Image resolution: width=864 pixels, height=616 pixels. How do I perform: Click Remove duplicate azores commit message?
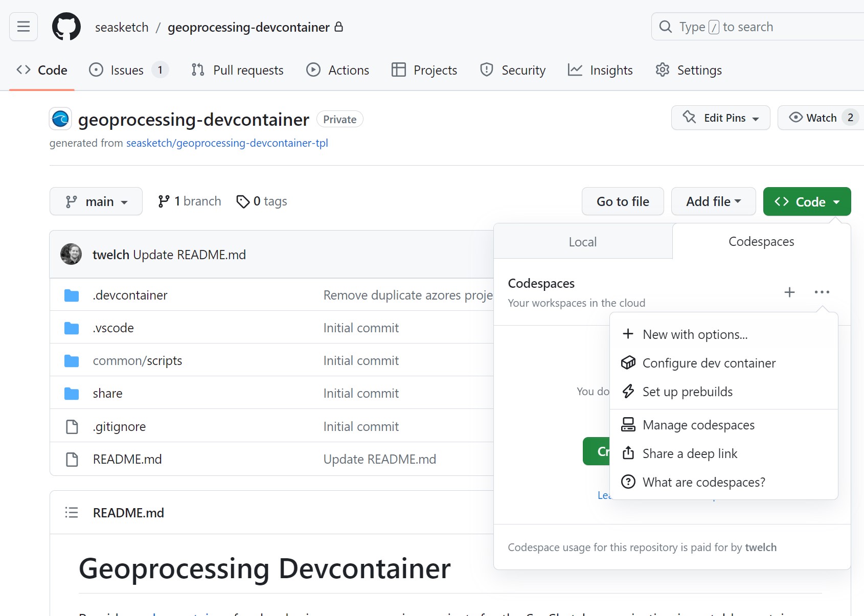coord(408,295)
